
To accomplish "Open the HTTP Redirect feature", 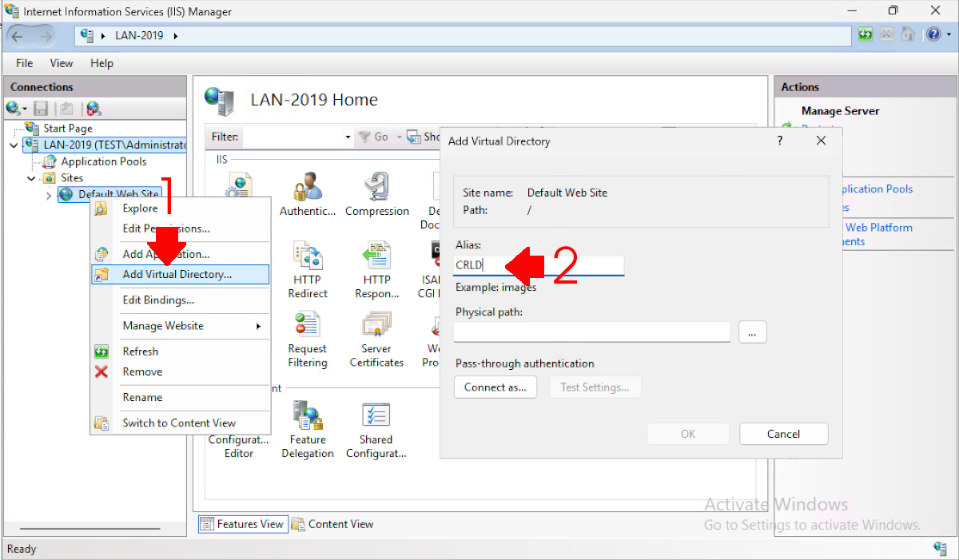I will pos(308,270).
